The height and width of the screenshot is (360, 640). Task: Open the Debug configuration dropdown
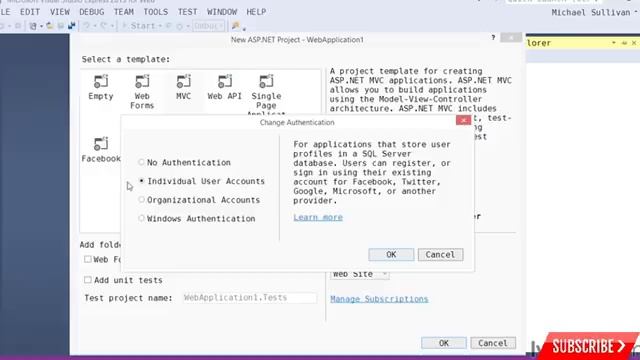coord(209,26)
